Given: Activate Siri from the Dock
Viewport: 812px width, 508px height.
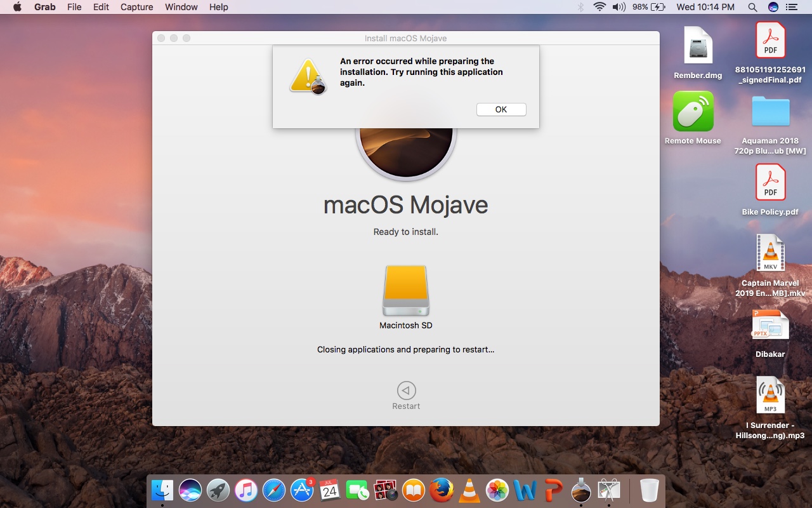Looking at the screenshot, I should [190, 490].
